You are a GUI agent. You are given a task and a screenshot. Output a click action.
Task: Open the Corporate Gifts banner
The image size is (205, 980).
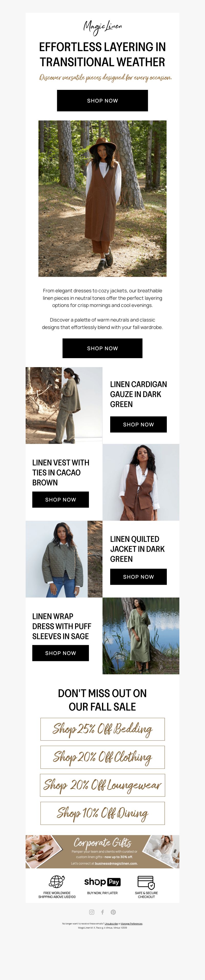(102, 851)
